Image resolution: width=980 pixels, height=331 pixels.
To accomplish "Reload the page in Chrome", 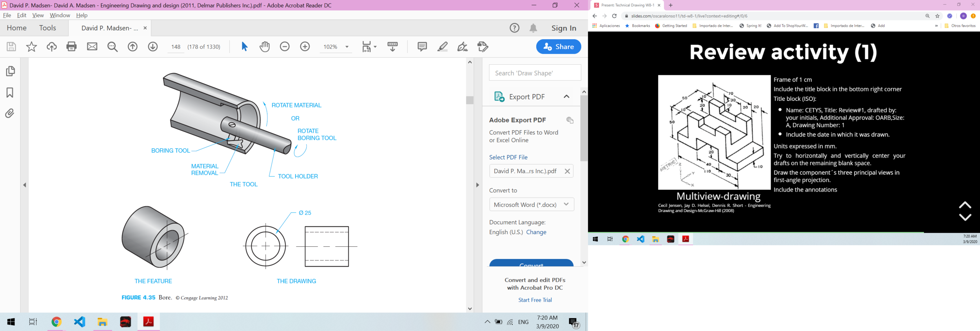I will (x=614, y=16).
